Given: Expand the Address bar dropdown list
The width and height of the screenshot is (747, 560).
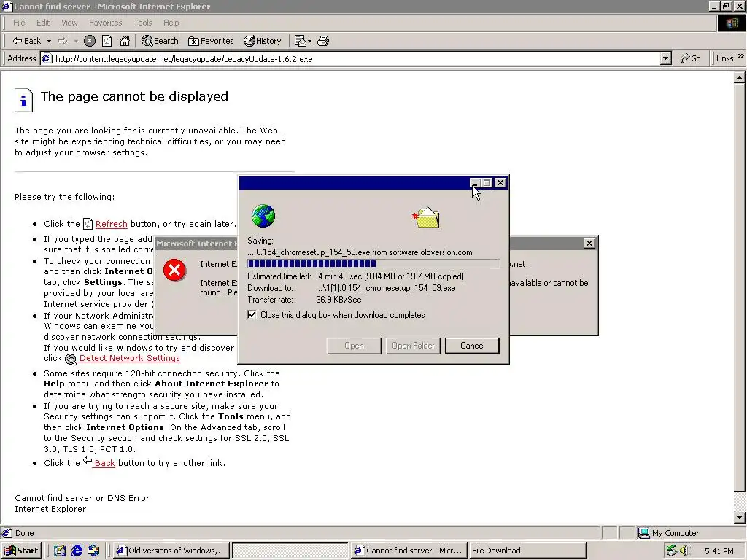Looking at the screenshot, I should pos(666,59).
